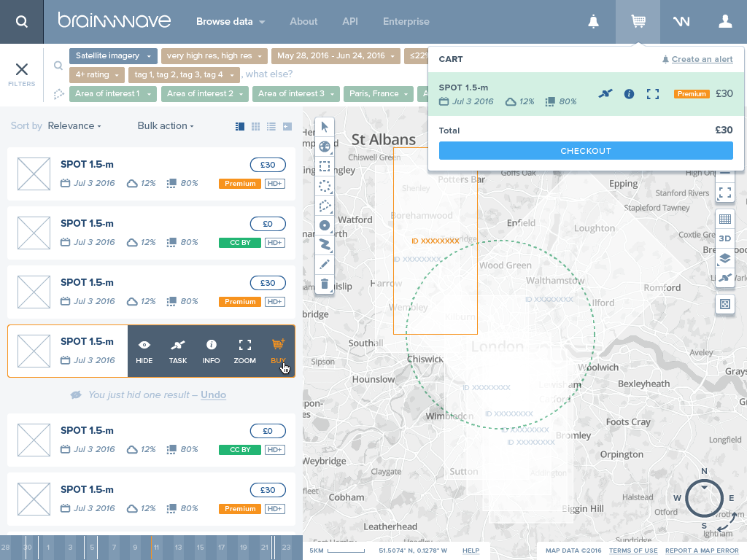Click zoom-to-extent icon in cart item
The width and height of the screenshot is (747, 560).
coord(653,94)
